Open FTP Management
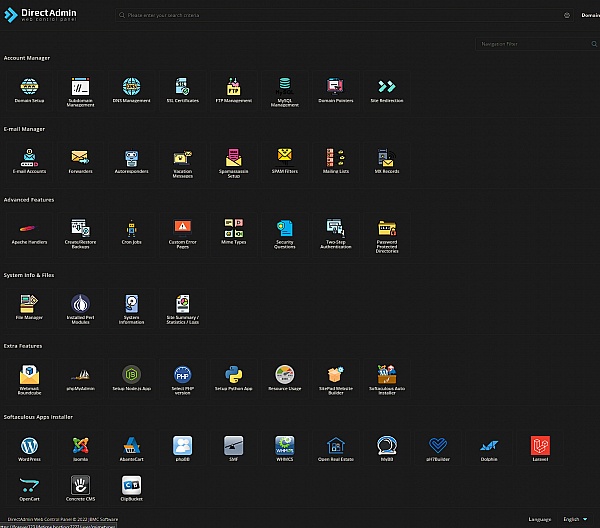This screenshot has width=600, height=528. 233,91
